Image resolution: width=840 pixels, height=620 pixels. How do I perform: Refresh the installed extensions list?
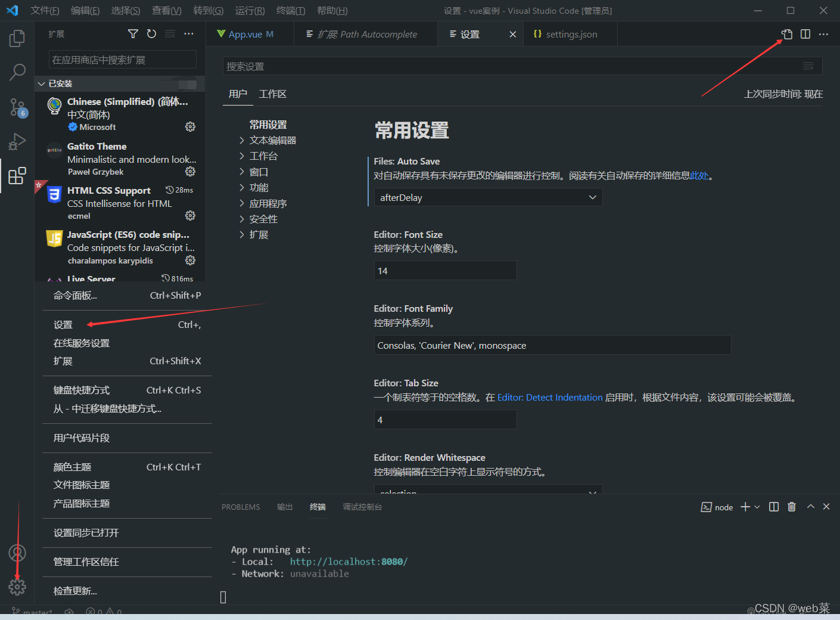pos(151,33)
